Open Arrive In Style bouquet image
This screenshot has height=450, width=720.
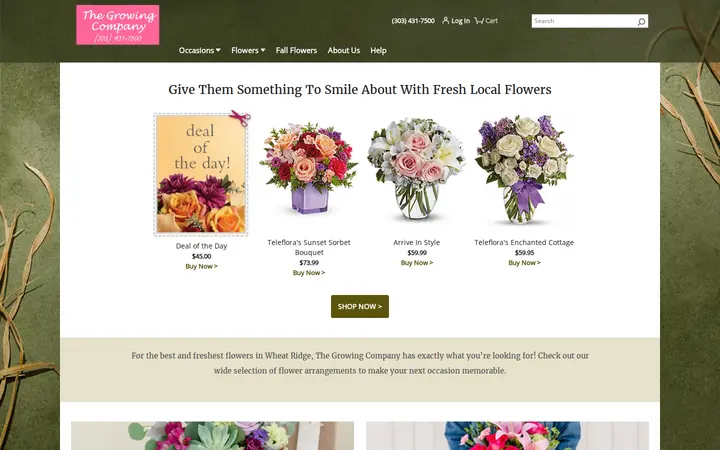click(x=416, y=169)
